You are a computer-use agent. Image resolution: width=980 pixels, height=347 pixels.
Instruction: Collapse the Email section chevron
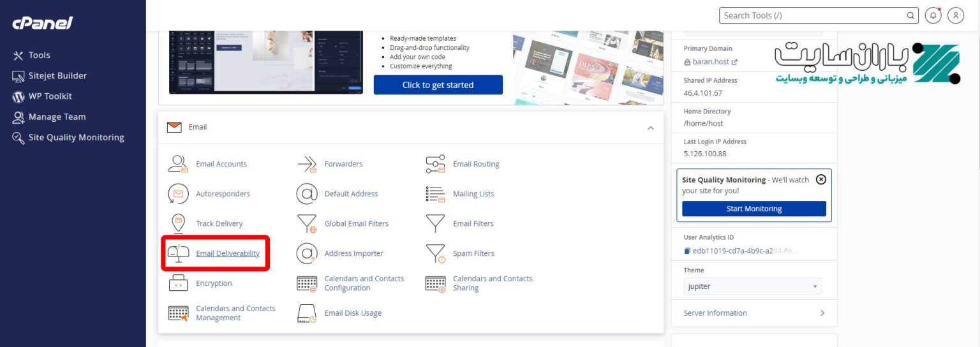(x=650, y=128)
